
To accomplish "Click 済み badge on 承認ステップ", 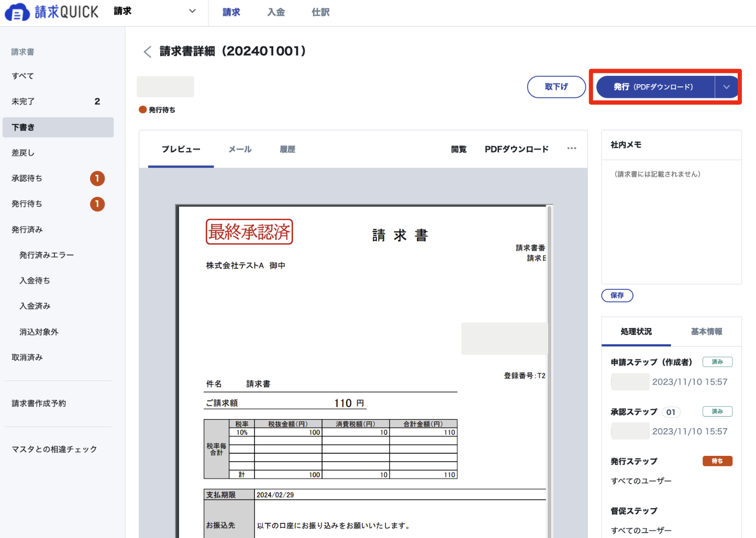I will pos(717,411).
